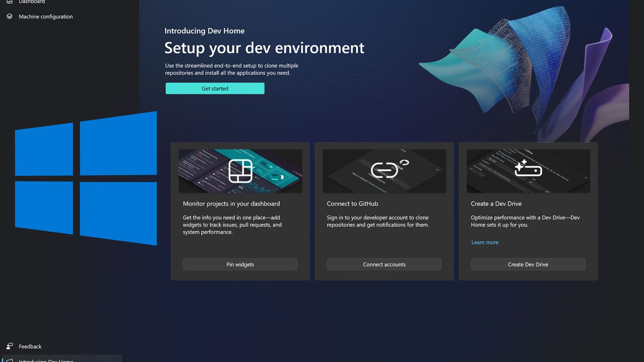Open the Feedback panel
Screen dimensions: 644x362
[31, 346]
